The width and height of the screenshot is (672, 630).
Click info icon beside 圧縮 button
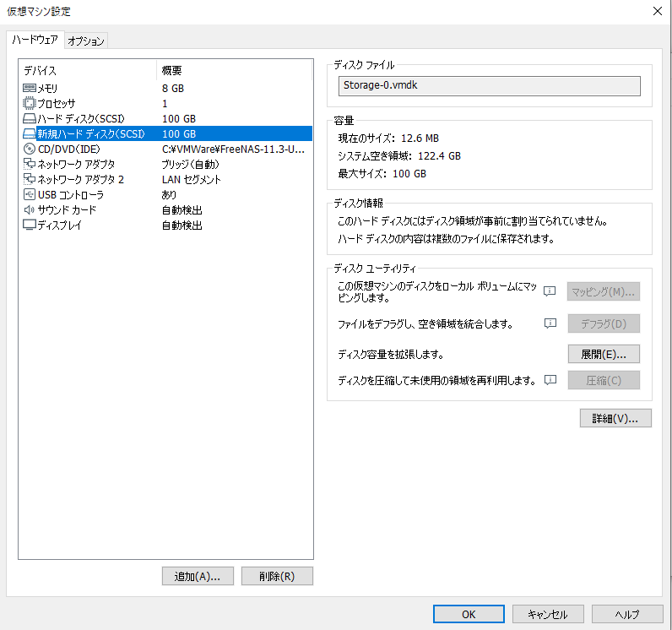coord(550,380)
